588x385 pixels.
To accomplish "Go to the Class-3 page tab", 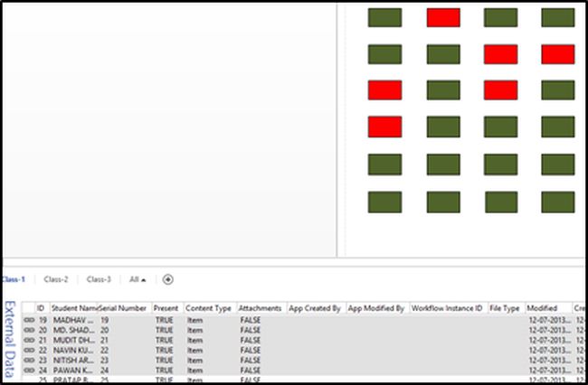I will pos(99,279).
